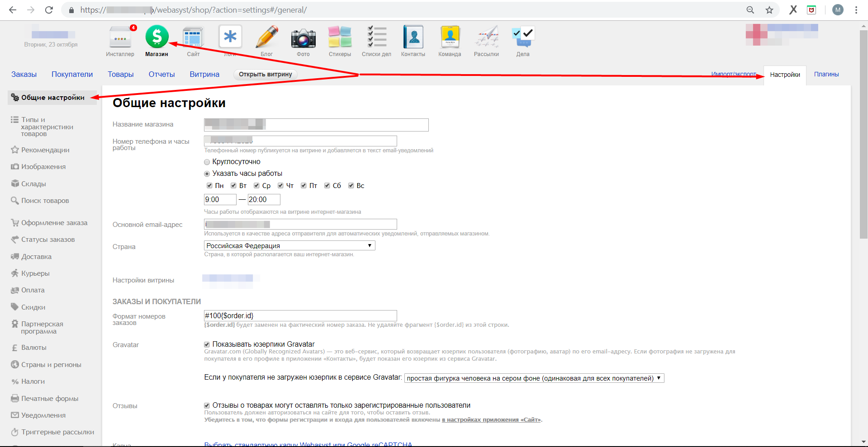Image resolution: width=868 pixels, height=447 pixels.
Task: Expand the Страна country dropdown
Action: 289,245
